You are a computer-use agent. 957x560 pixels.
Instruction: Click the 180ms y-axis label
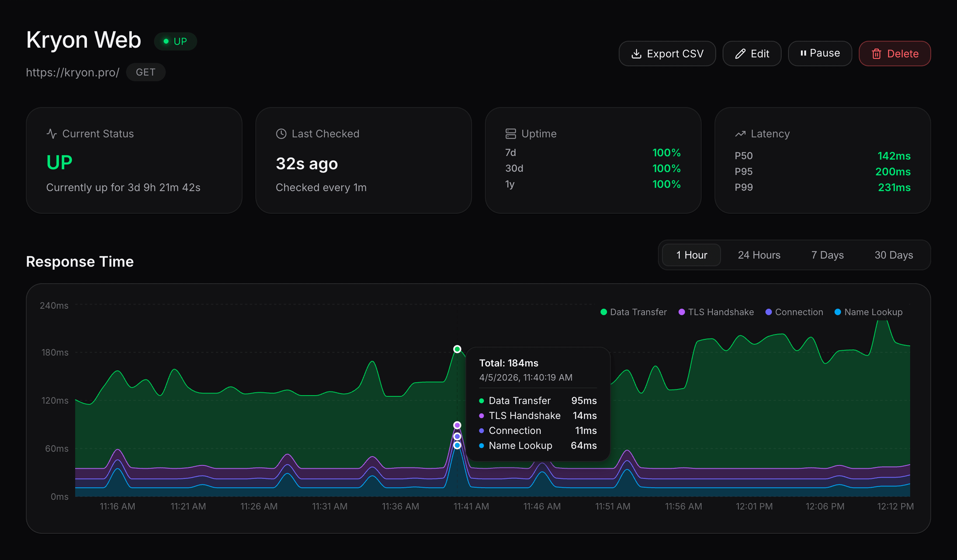(55, 352)
